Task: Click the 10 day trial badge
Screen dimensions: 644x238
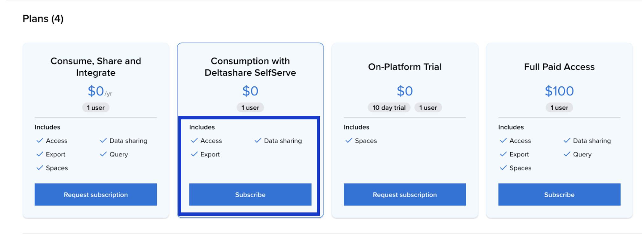Action: (x=389, y=108)
